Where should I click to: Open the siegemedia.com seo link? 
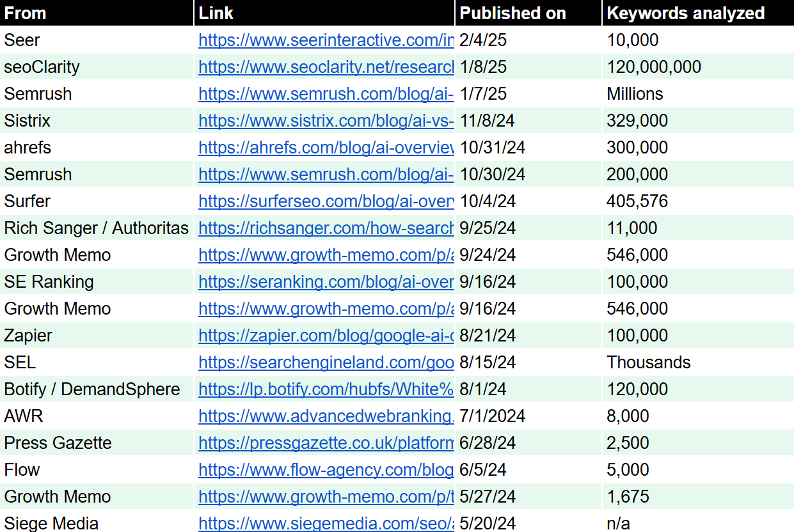326,524
